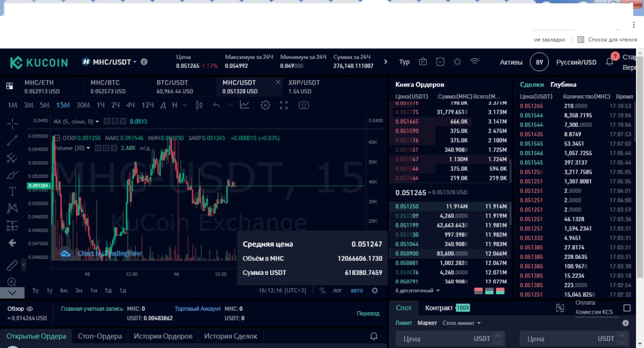This screenshot has width=644, height=348.
Task: Select the zoom in magnifier tool
Action: (12, 282)
